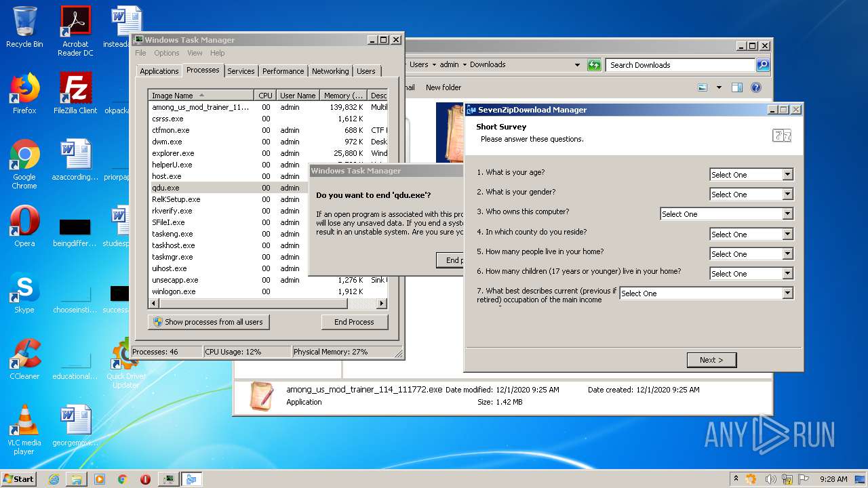
Task: Click the network icon in the system tray
Action: (787, 479)
